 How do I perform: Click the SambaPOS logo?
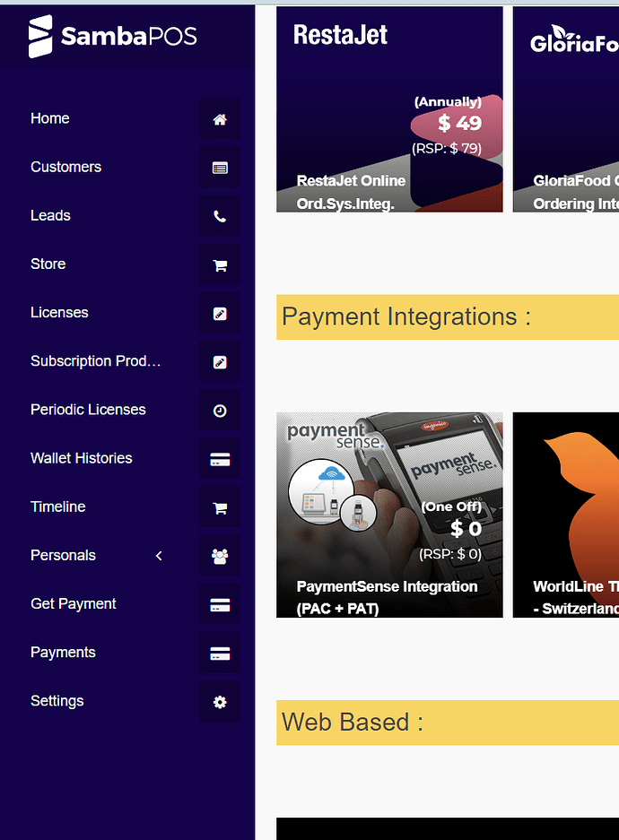click(x=112, y=37)
